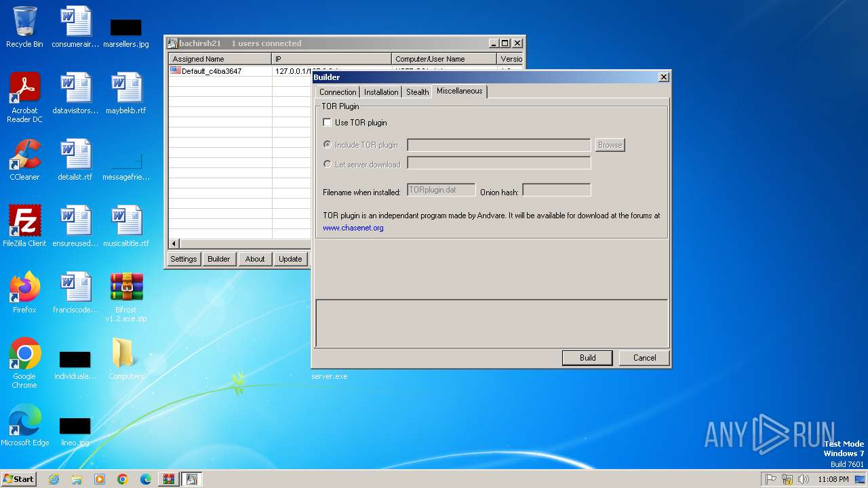Select server.exe on the desktop
Viewport: 868px width, 488px height.
click(x=330, y=376)
